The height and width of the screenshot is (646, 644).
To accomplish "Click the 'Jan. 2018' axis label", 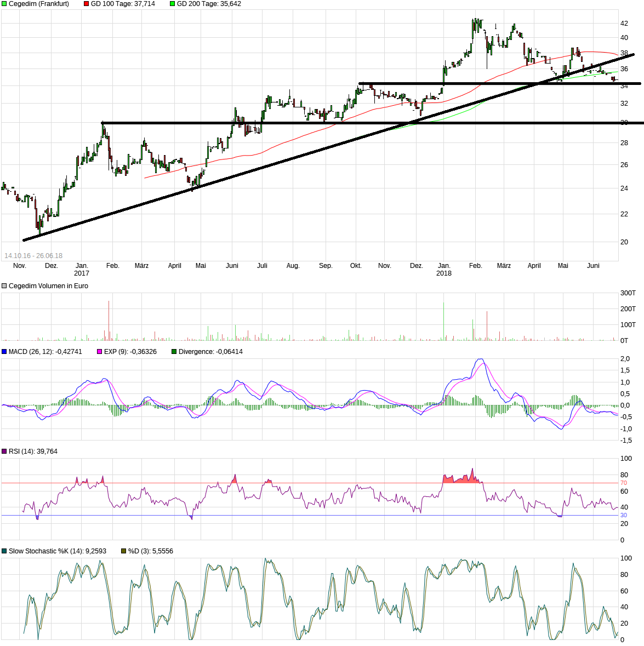I will (444, 270).
